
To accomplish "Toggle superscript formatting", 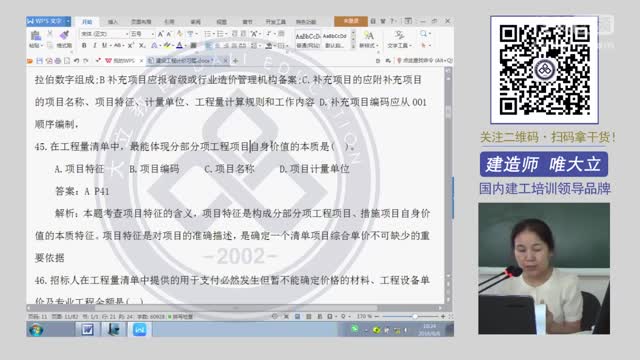I will tap(130, 45).
